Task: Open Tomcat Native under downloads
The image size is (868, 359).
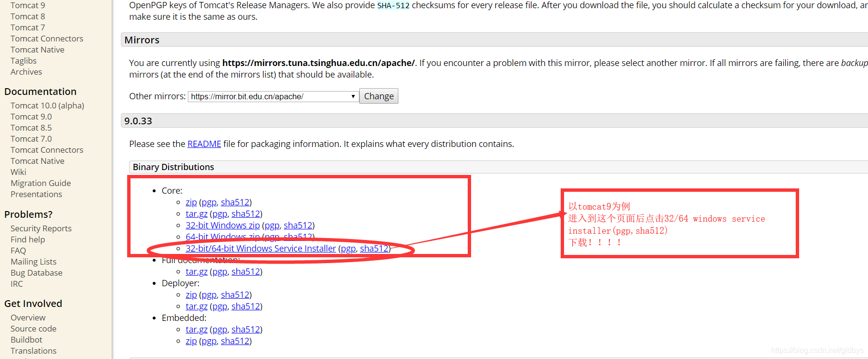Action: (38, 50)
